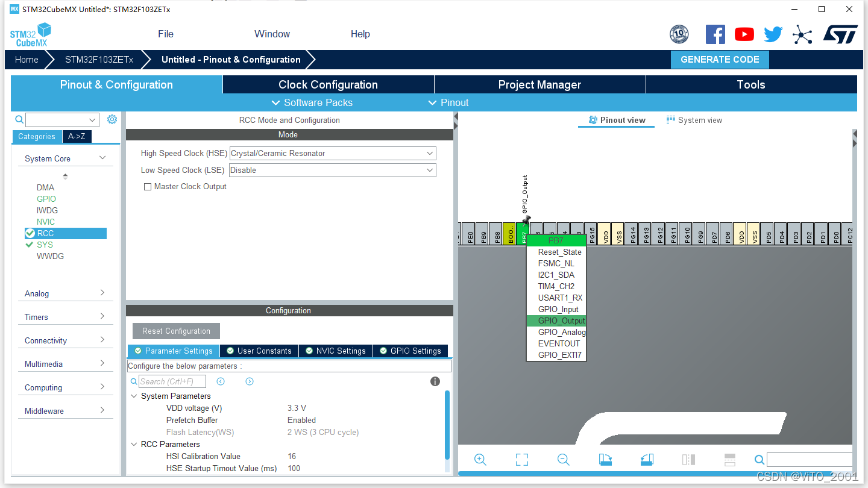Open High Speed Clock (HSE) dropdown
Viewport: 868px width, 488px height.
[x=333, y=154]
